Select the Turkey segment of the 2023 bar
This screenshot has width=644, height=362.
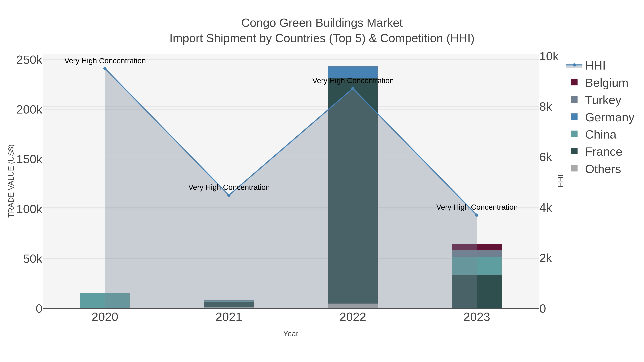[477, 253]
